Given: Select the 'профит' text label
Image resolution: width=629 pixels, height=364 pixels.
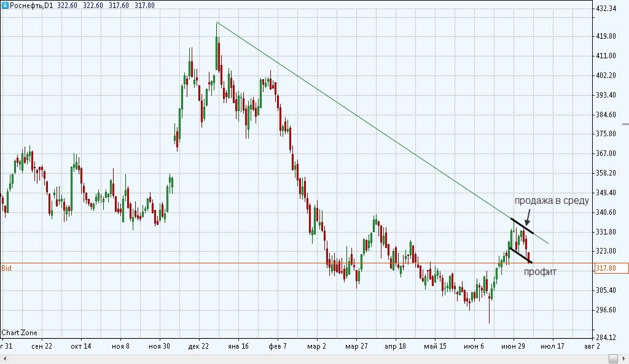Looking at the screenshot, I should click(x=540, y=272).
